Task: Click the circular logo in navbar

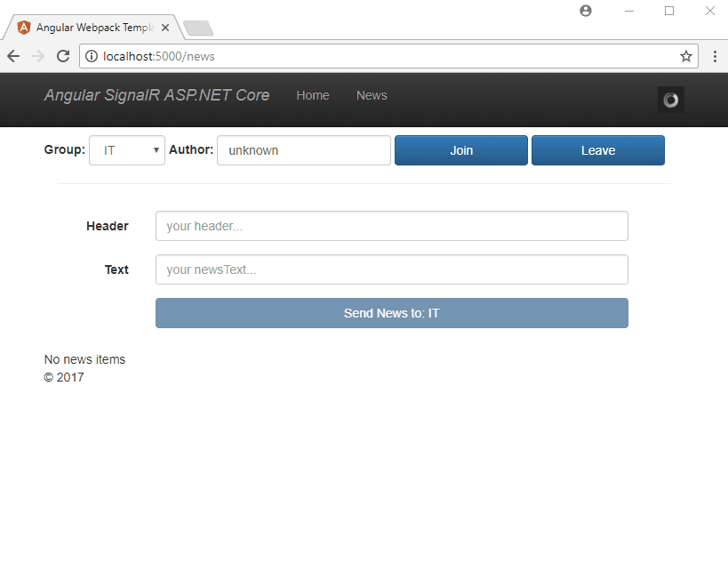Action: coord(670,100)
